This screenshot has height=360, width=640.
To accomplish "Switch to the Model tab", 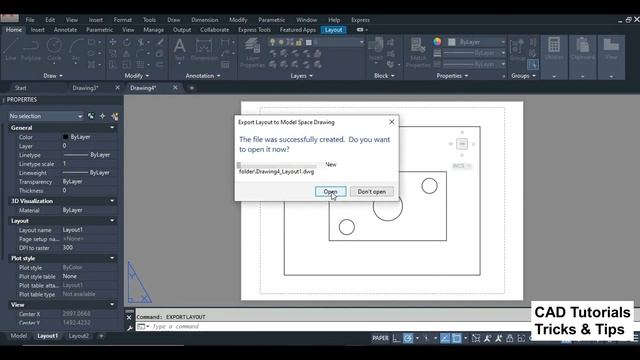I will point(18,336).
